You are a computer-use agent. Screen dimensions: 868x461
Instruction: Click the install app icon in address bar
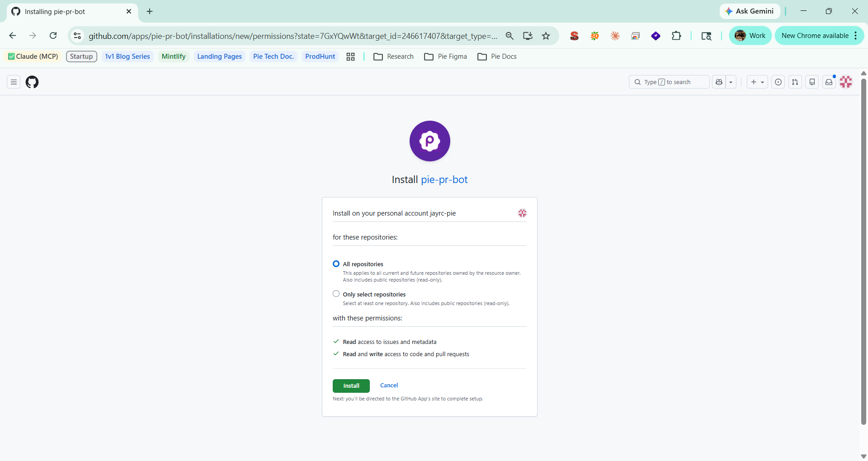click(528, 36)
